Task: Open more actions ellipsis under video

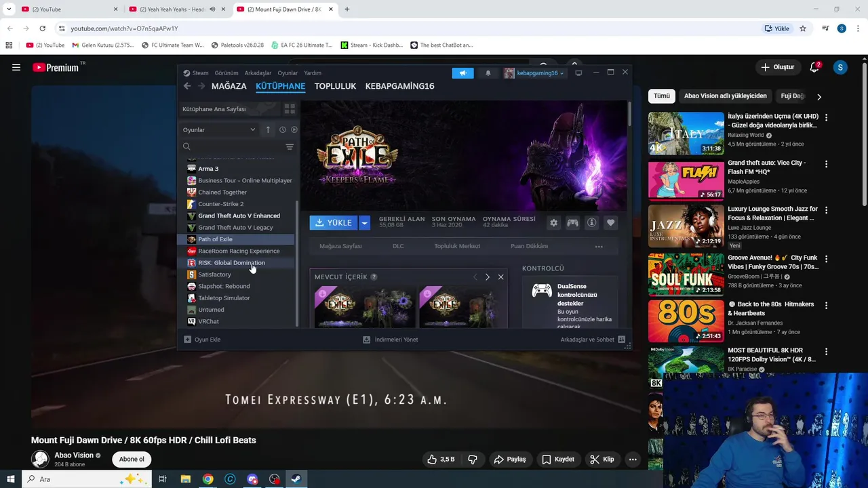Action: click(633, 460)
